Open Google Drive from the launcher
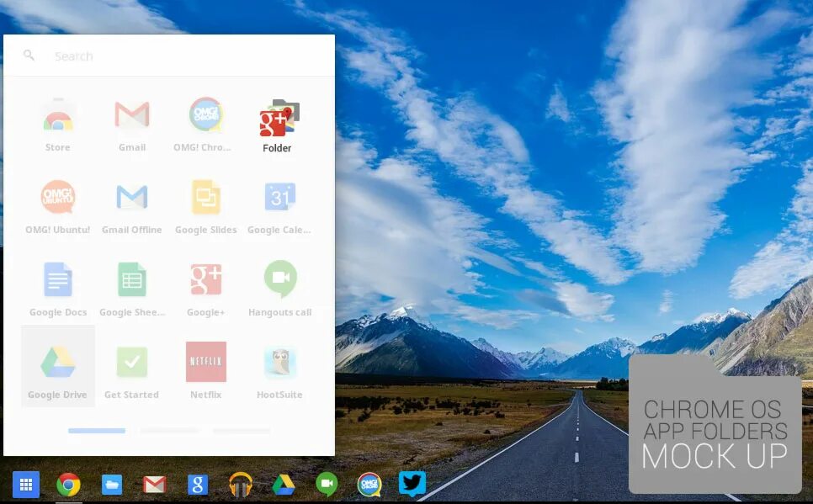Screen dimensions: 813x504 (57, 362)
